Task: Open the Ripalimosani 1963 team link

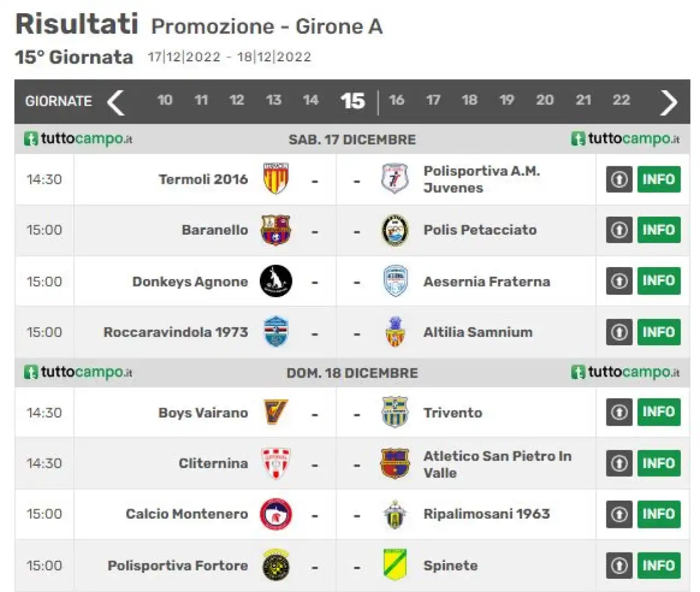Action: click(487, 514)
